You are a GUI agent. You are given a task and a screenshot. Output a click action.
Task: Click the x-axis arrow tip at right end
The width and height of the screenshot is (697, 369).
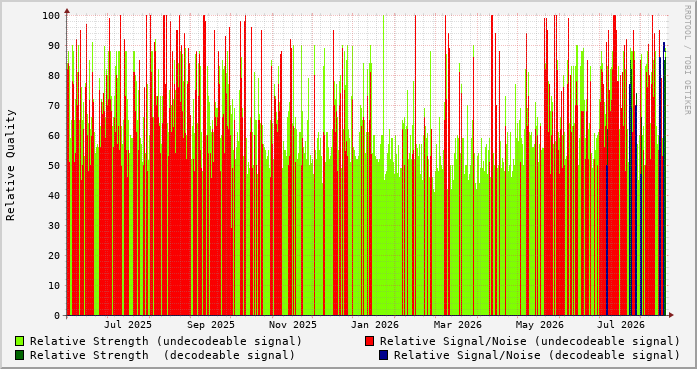click(671, 315)
